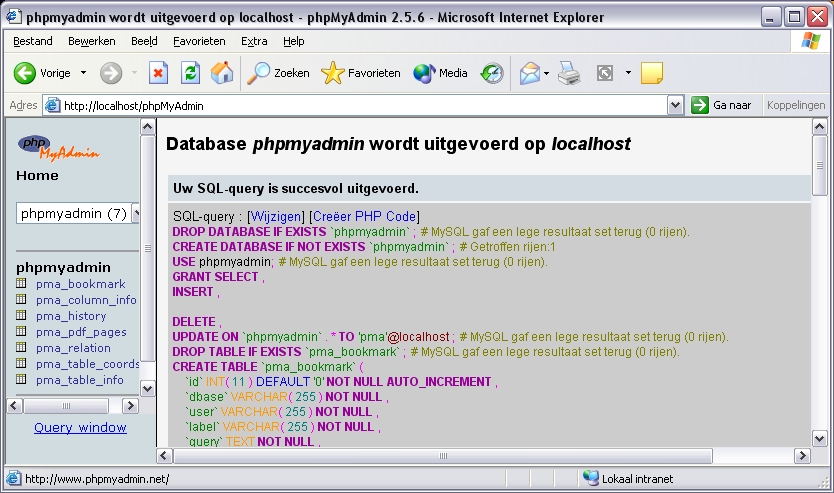The width and height of the screenshot is (834, 493).
Task: Click the phpMyAdmin logo
Action: (59, 147)
